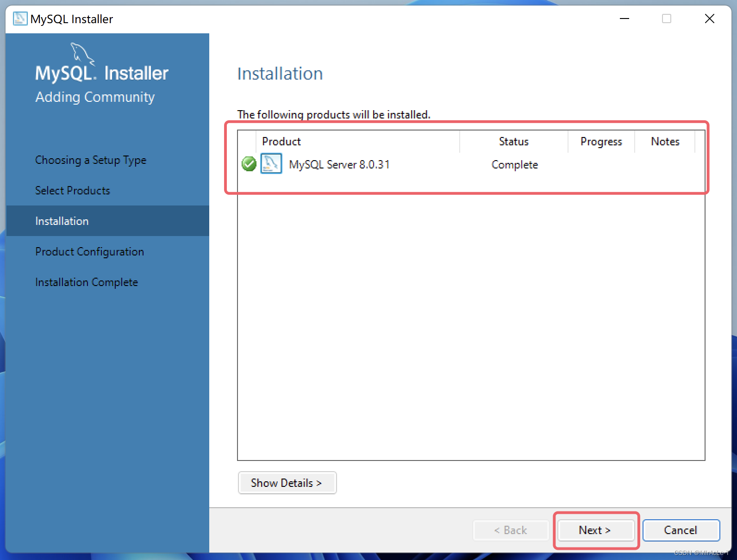Click the Status column header
The image size is (737, 560).
(514, 142)
